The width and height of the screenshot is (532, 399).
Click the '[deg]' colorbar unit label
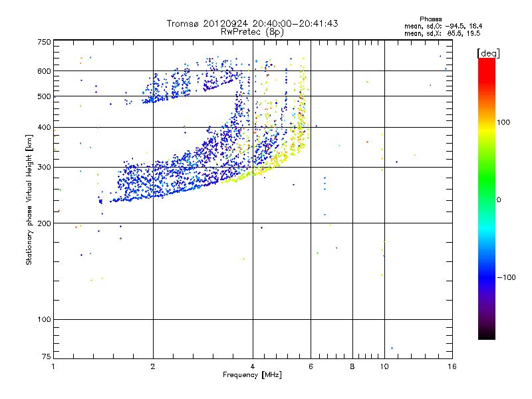488,53
